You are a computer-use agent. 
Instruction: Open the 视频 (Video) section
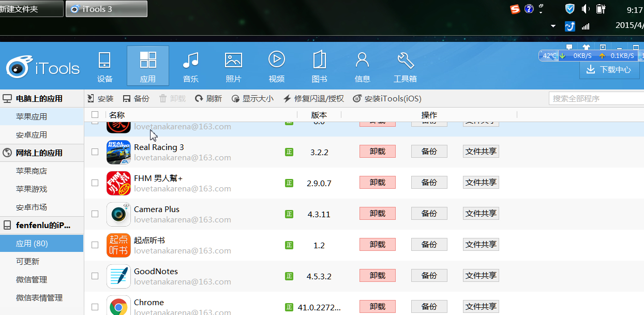click(x=277, y=67)
